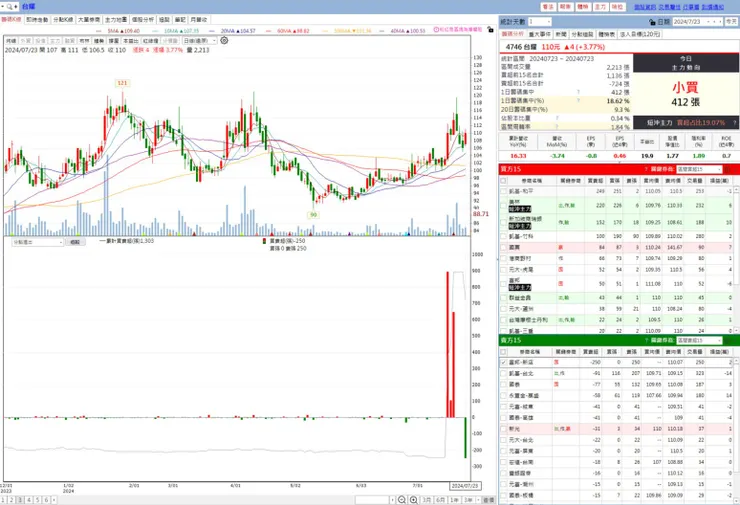Switch to 月營收 tab
Screen dimensions: 740x505
pos(199,20)
